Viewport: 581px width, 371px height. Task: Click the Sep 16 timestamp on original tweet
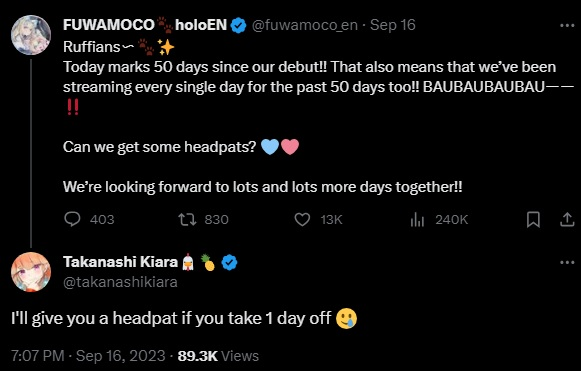point(393,25)
